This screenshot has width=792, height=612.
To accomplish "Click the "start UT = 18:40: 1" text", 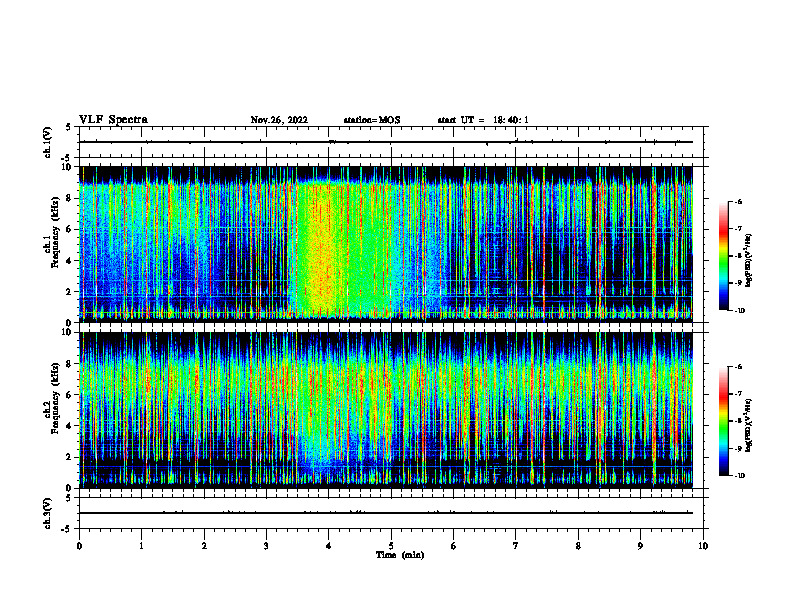I will (x=483, y=120).
